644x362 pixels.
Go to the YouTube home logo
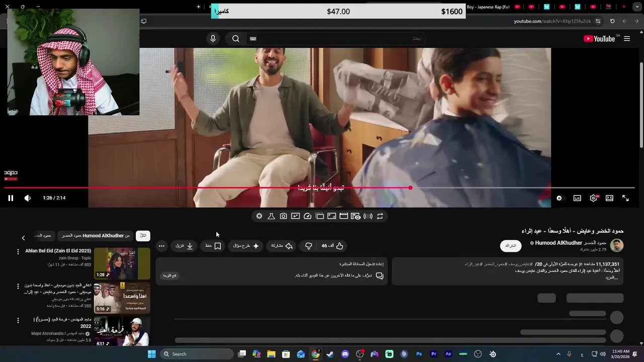(x=599, y=39)
